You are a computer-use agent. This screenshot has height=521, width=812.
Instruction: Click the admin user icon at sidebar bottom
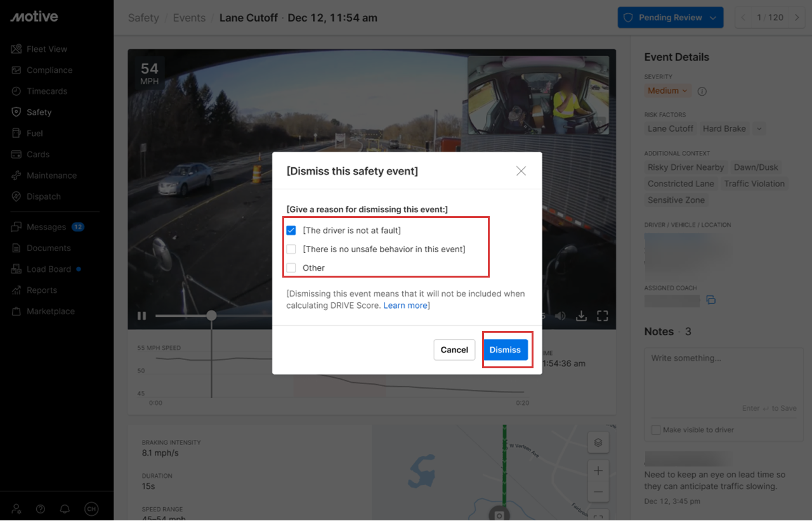point(16,508)
